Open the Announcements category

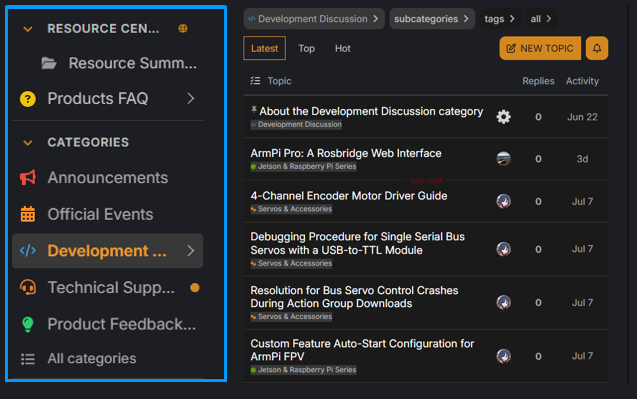[x=108, y=178]
